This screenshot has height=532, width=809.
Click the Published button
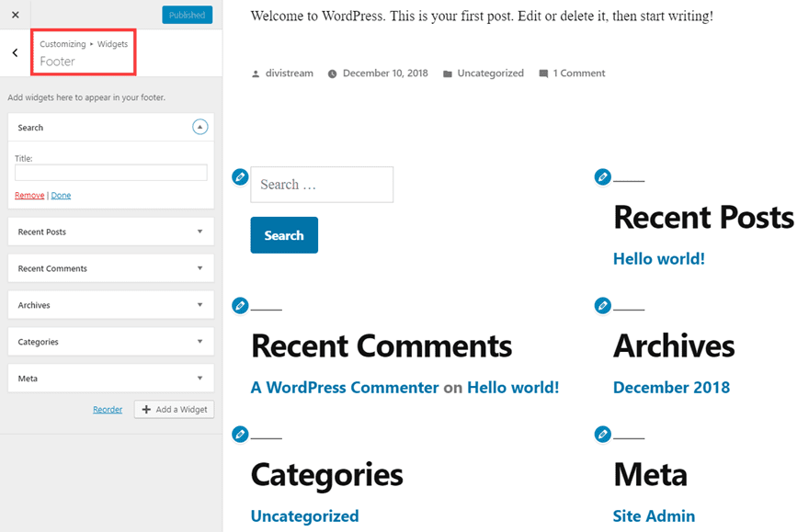point(187,14)
